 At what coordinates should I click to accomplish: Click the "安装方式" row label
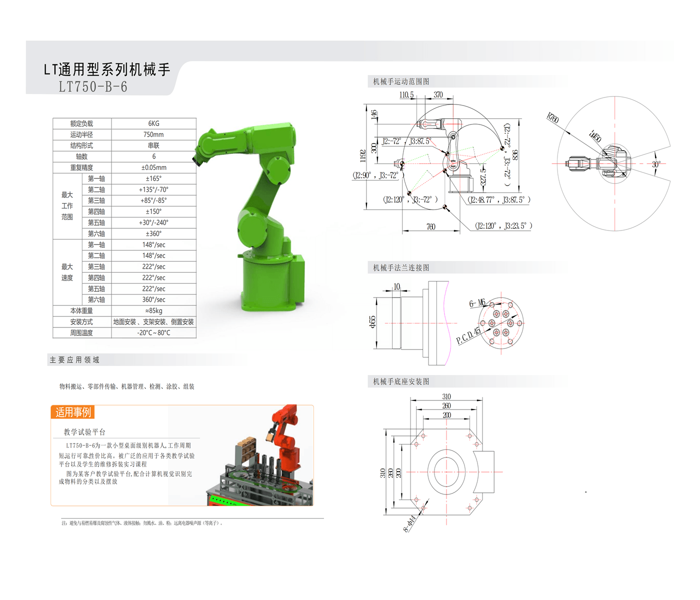pos(81,321)
